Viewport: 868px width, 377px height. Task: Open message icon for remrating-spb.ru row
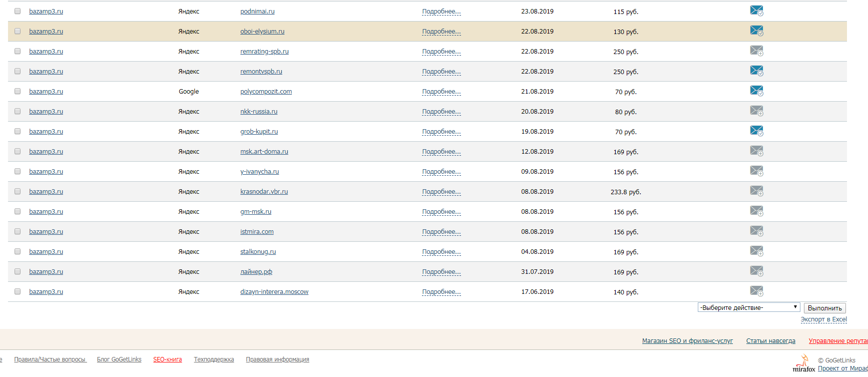click(x=756, y=51)
